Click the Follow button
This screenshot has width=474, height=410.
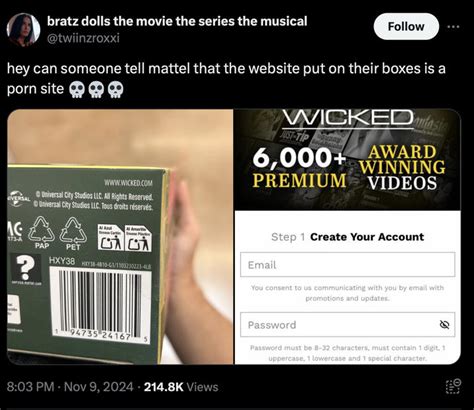[406, 27]
